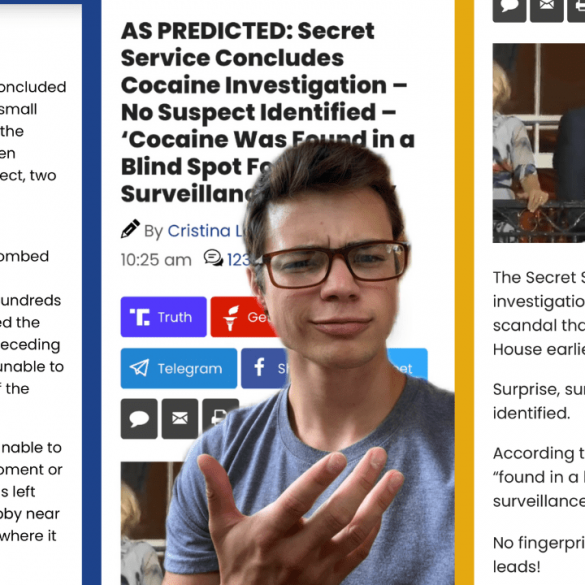This screenshot has height=585, width=585.
Task: Share the article on Truth Social
Action: [x=163, y=317]
